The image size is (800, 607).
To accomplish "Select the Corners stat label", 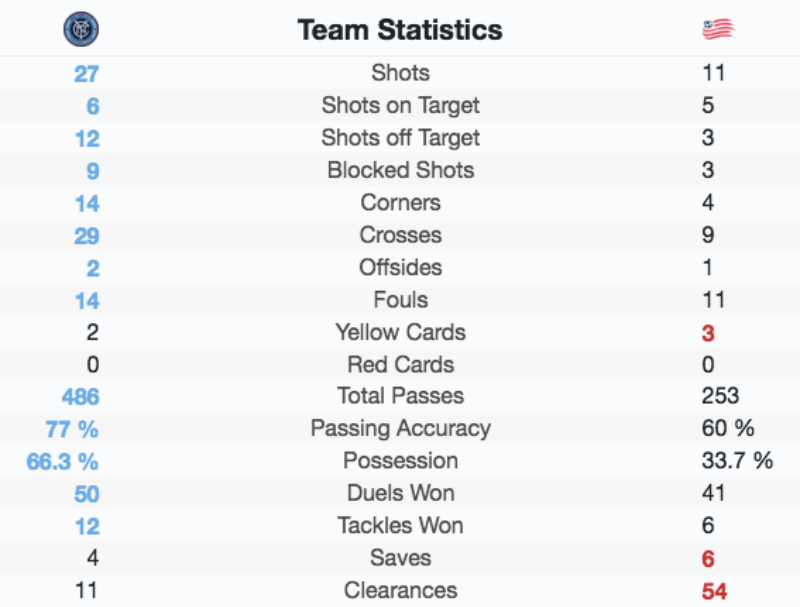I will (401, 203).
